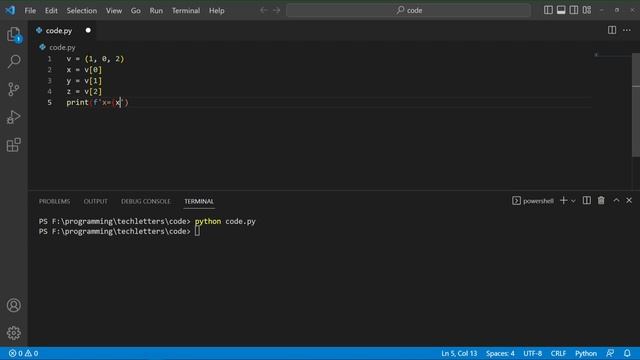Open editor More Actions ellipsis
This screenshot has width=640, height=360.
[x=627, y=30]
